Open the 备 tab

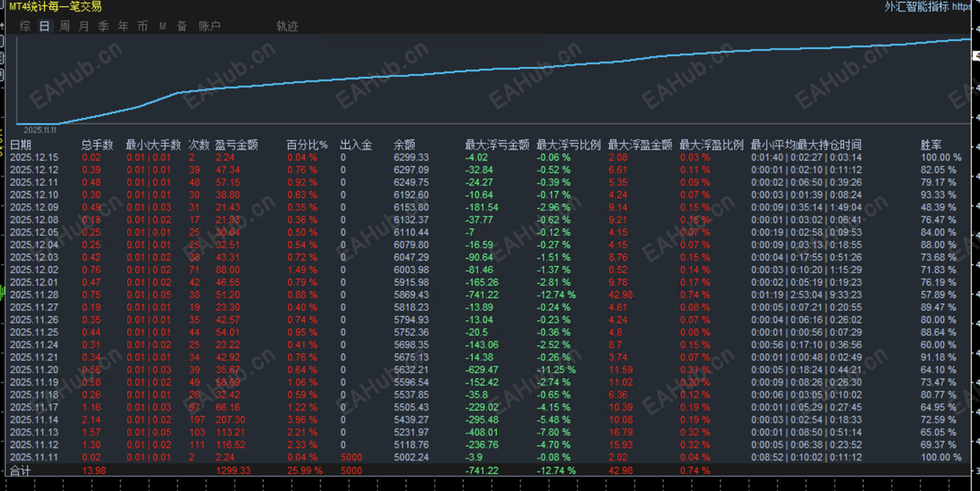182,26
